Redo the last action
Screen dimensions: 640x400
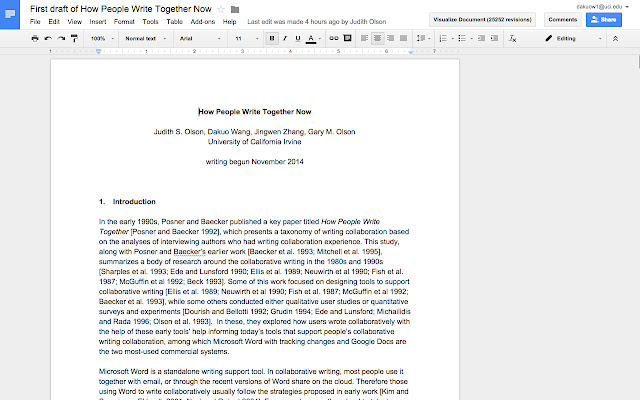pos(61,38)
